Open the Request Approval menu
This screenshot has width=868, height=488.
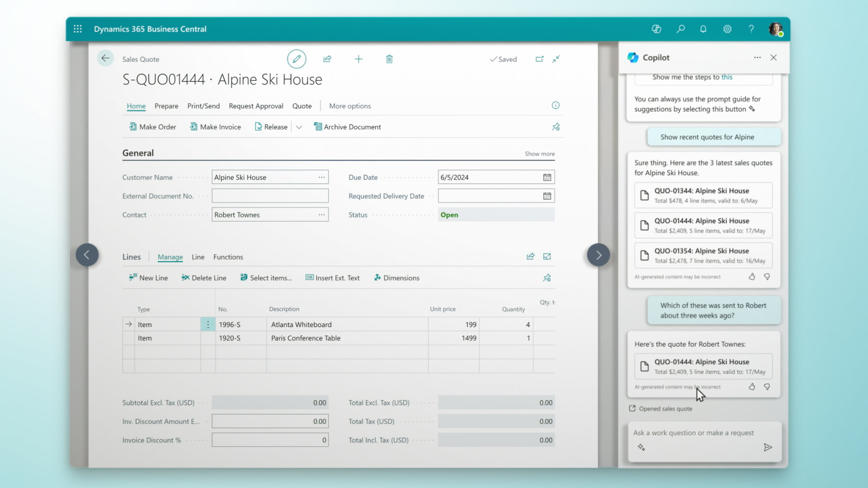(256, 106)
